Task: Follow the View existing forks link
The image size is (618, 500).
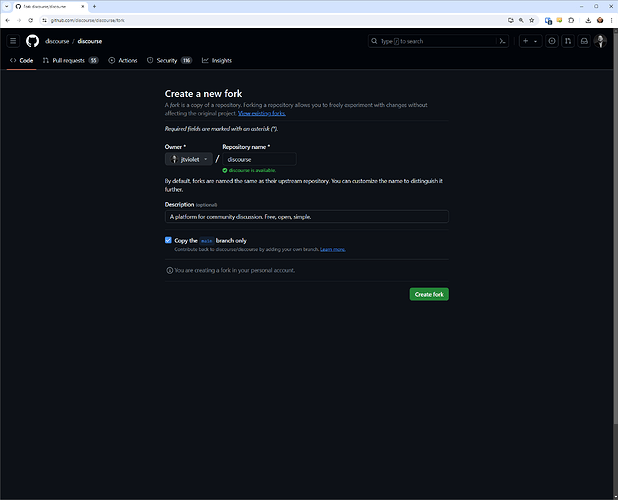Action: click(x=262, y=113)
